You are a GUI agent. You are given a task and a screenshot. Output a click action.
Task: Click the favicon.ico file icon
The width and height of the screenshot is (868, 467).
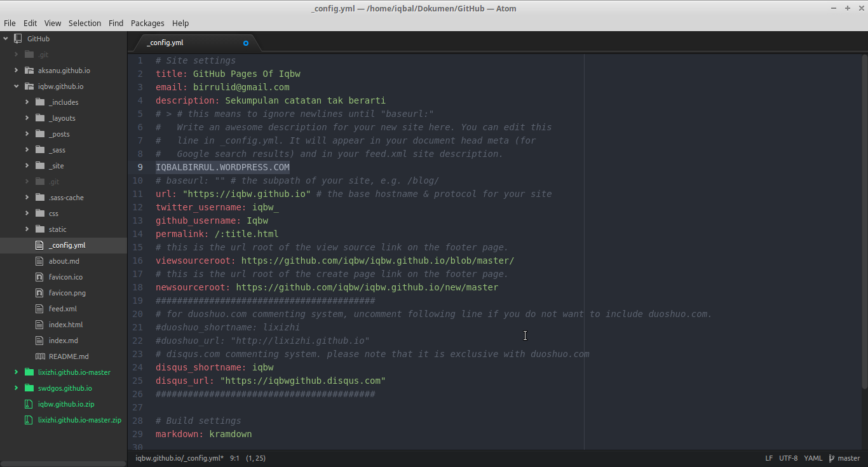pyautogui.click(x=40, y=277)
